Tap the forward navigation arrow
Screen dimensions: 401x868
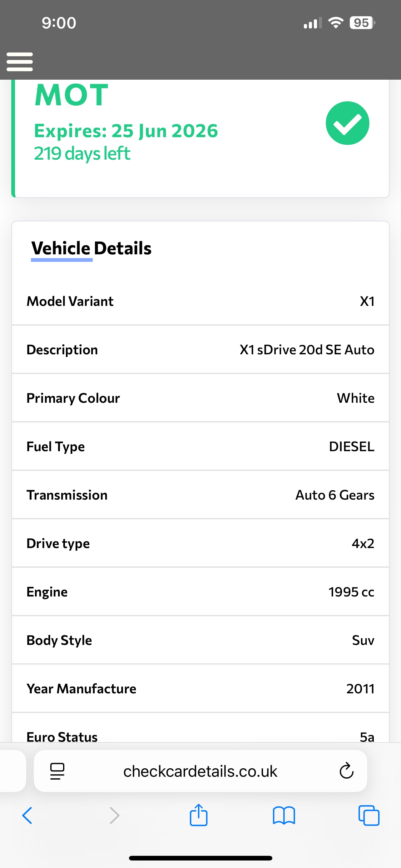(115, 816)
